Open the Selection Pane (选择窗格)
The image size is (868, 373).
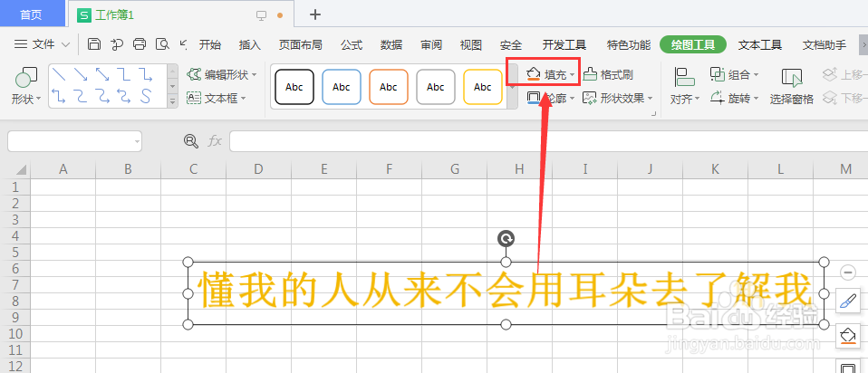click(792, 86)
